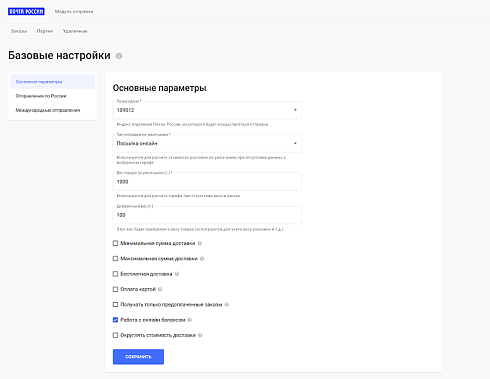Viewport: 490px width, 379px height.
Task: Go to the Удаленные tab
Action: 75,31
